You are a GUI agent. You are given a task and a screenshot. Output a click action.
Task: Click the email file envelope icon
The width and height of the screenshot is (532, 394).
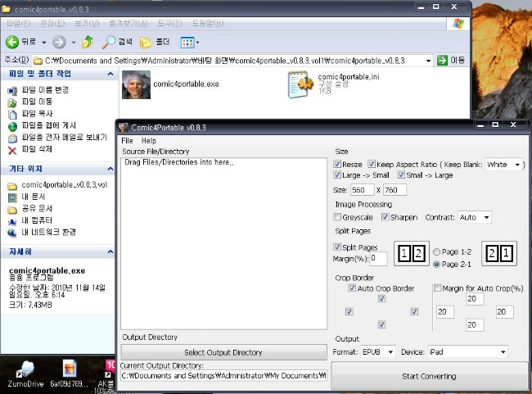coord(12,138)
